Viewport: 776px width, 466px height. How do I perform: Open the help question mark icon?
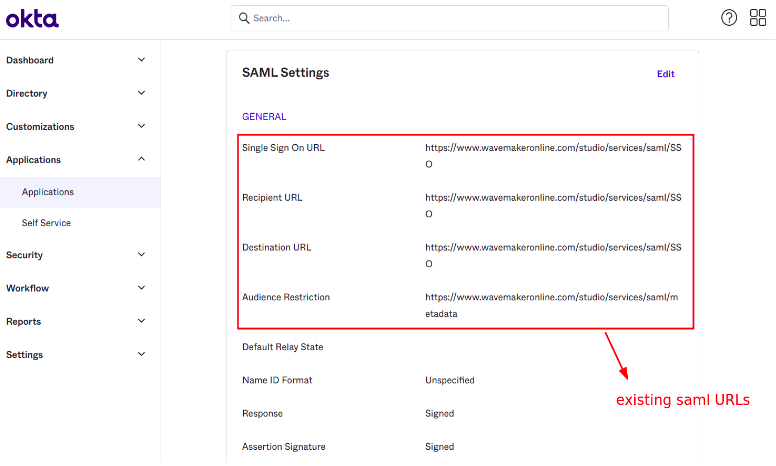(x=729, y=18)
